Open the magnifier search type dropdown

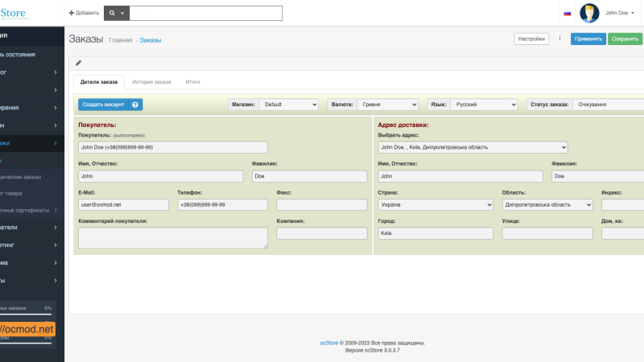pyautogui.click(x=117, y=13)
